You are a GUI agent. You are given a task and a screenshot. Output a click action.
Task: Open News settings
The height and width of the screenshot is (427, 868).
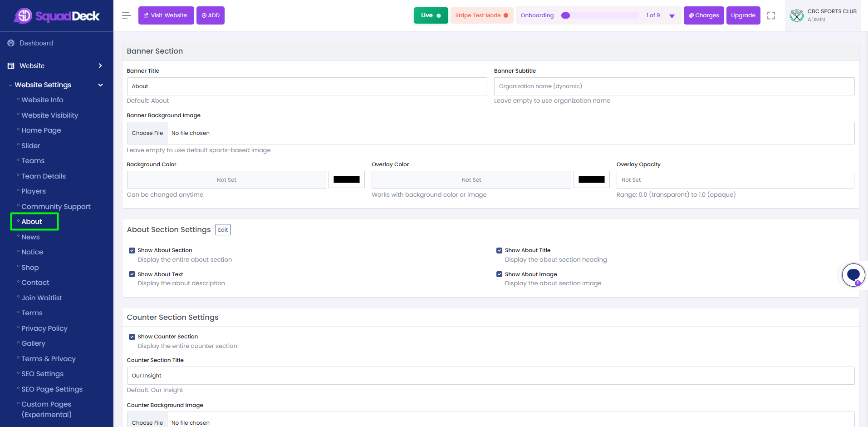30,237
